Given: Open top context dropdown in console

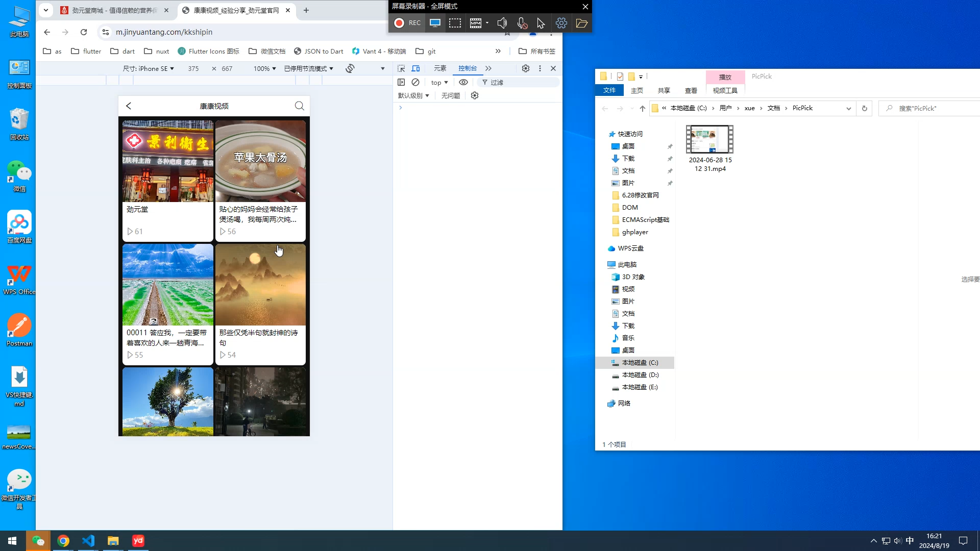Looking at the screenshot, I should [439, 82].
